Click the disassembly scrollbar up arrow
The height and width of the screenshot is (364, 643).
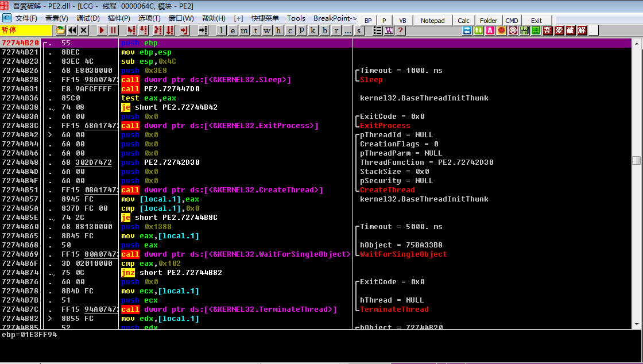pos(637,43)
